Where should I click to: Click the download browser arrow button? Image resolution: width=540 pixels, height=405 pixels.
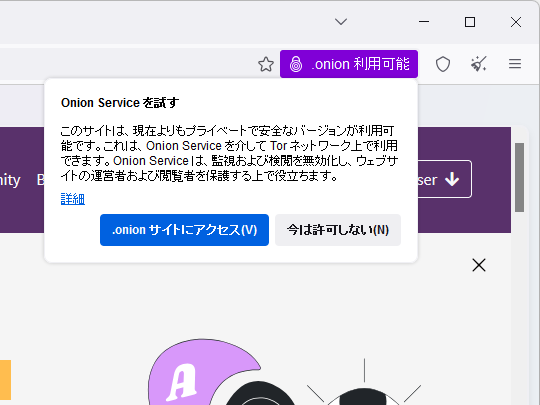click(444, 179)
